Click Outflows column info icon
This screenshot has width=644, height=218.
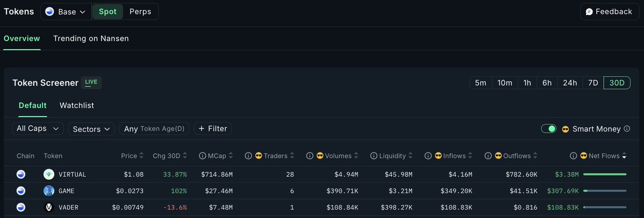(488, 156)
